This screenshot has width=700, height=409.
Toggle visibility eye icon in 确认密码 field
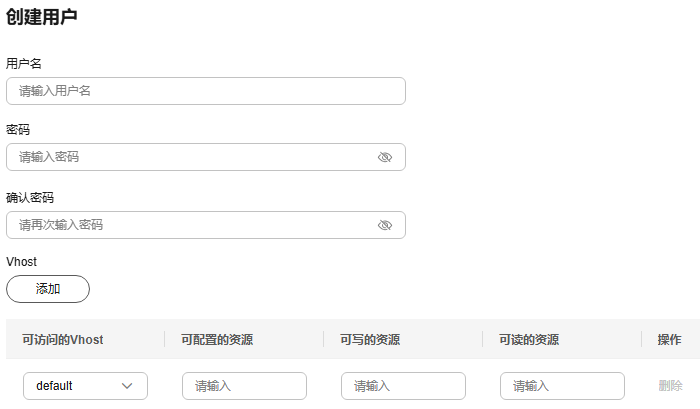point(385,225)
